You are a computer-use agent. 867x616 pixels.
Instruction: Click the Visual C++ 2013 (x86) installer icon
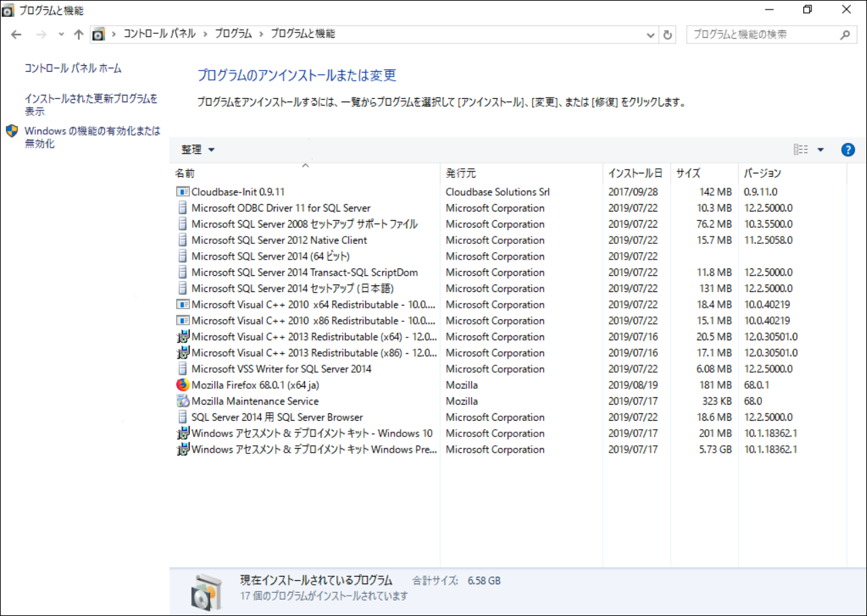pyautogui.click(x=182, y=353)
